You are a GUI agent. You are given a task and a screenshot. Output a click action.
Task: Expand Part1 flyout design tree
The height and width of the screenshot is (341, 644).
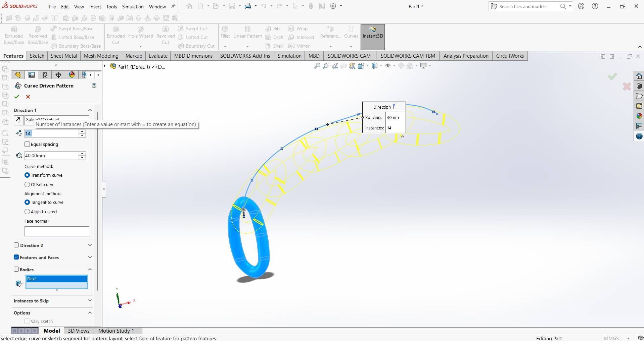click(105, 66)
